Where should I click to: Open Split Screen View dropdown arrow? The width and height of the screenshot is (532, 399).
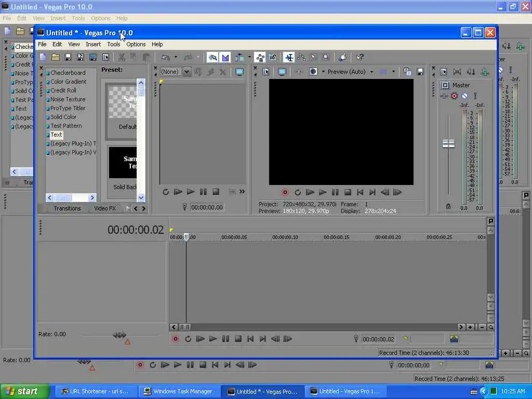tap(323, 72)
